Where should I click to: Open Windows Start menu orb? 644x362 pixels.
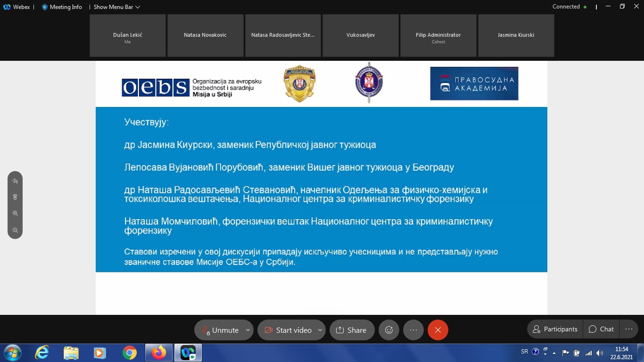12,353
